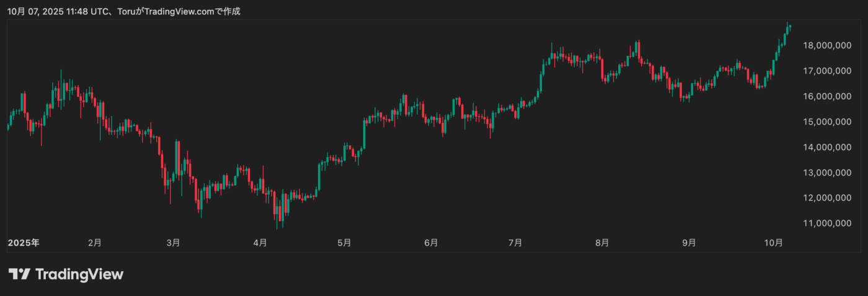
Task: Select the 2月 time axis marker
Action: tap(94, 243)
